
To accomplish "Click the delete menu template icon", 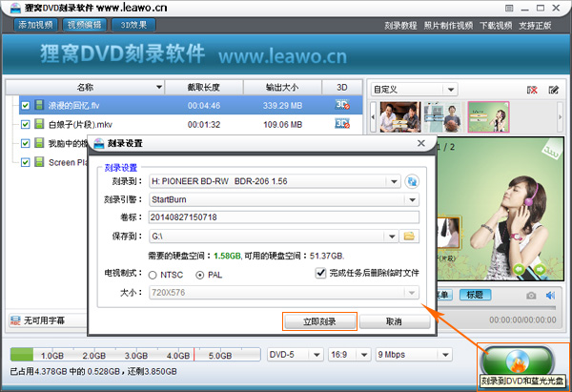I will [532, 90].
